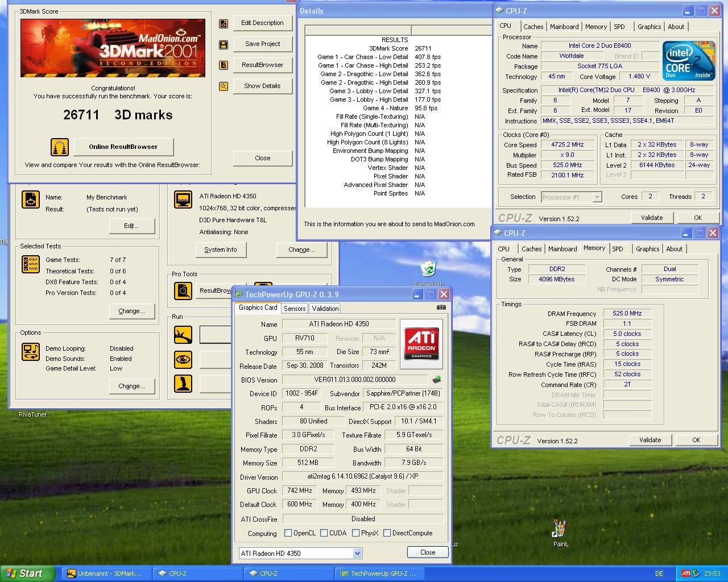728x582 pixels.
Task: Open the Caches tab in top CPU-Z
Action: click(533, 27)
